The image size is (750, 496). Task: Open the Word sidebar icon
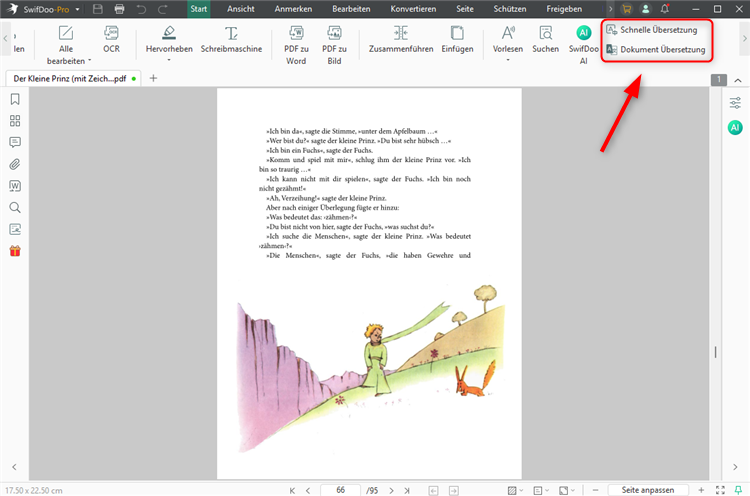[15, 186]
